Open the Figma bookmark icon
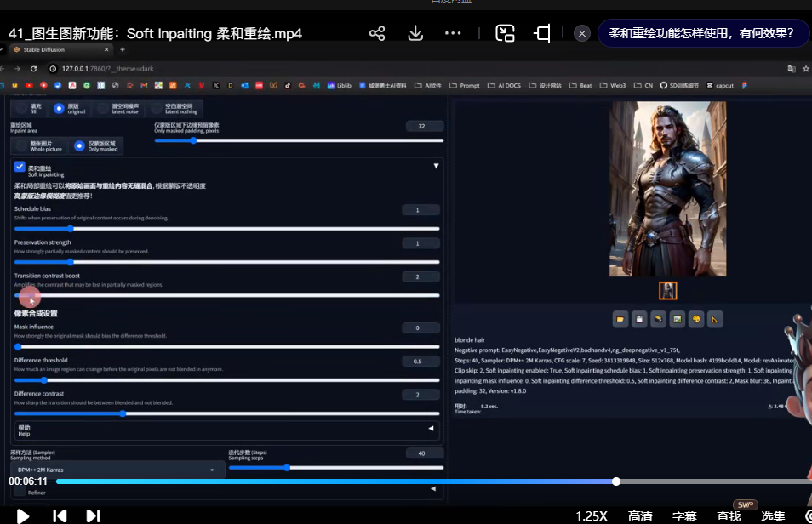The width and height of the screenshot is (812, 524). point(745,85)
